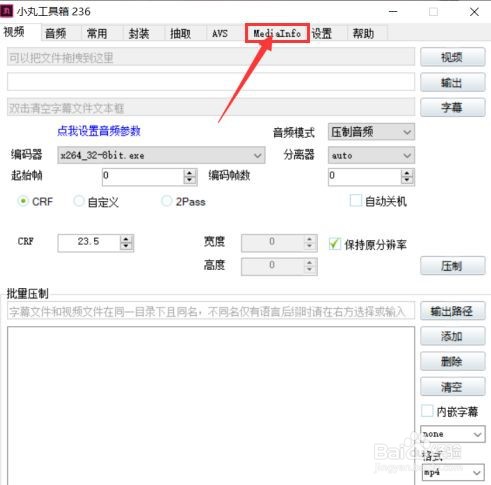The width and height of the screenshot is (491, 485).
Task: Click the 编码帧数 value field
Action: tap(364, 176)
